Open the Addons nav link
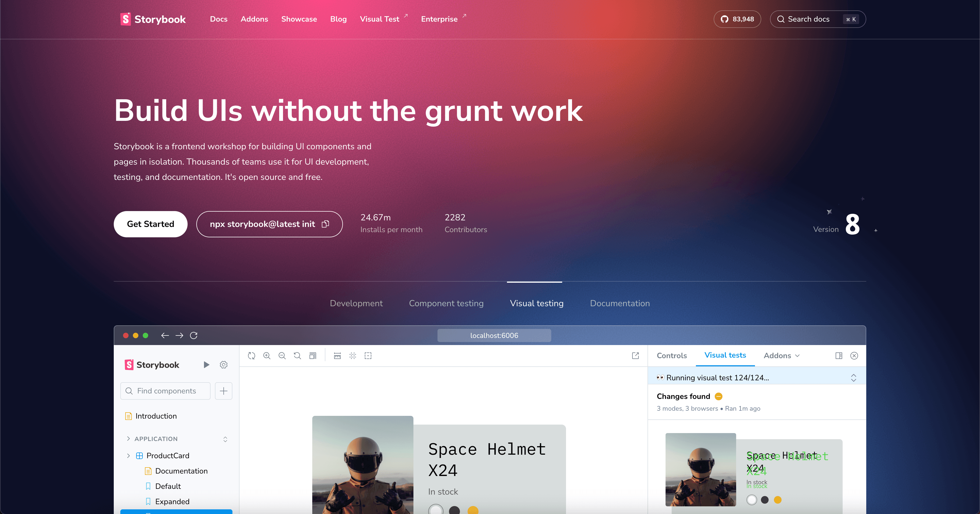The width and height of the screenshot is (980, 514). click(254, 19)
